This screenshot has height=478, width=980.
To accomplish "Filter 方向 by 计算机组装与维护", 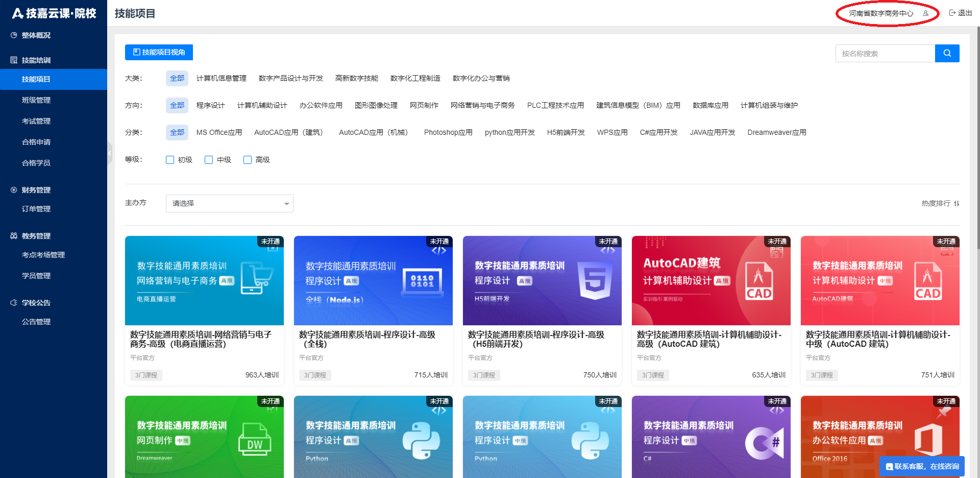I will [x=769, y=105].
